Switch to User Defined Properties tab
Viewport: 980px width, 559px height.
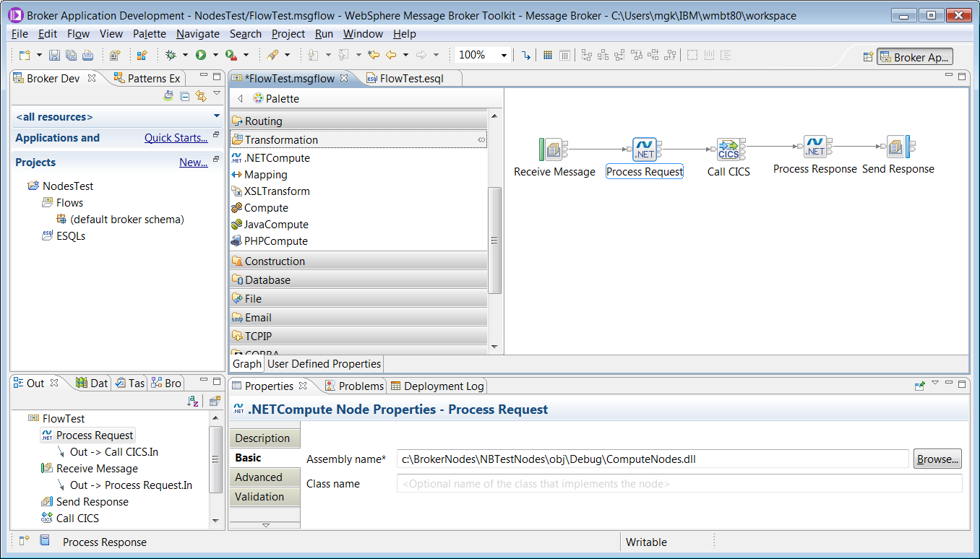coord(324,364)
